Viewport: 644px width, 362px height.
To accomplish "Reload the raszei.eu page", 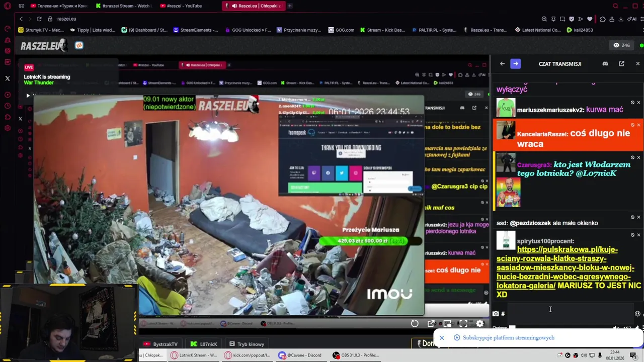I will (39, 19).
